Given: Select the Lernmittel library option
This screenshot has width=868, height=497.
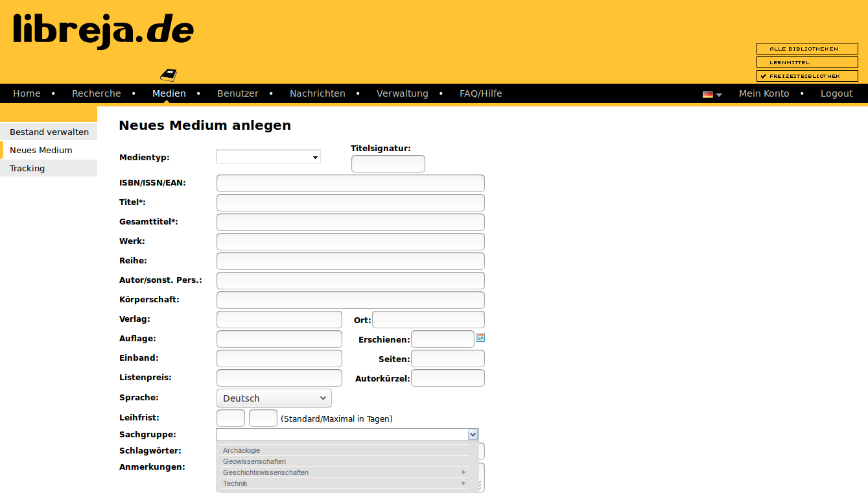Looking at the screenshot, I should click(x=807, y=62).
